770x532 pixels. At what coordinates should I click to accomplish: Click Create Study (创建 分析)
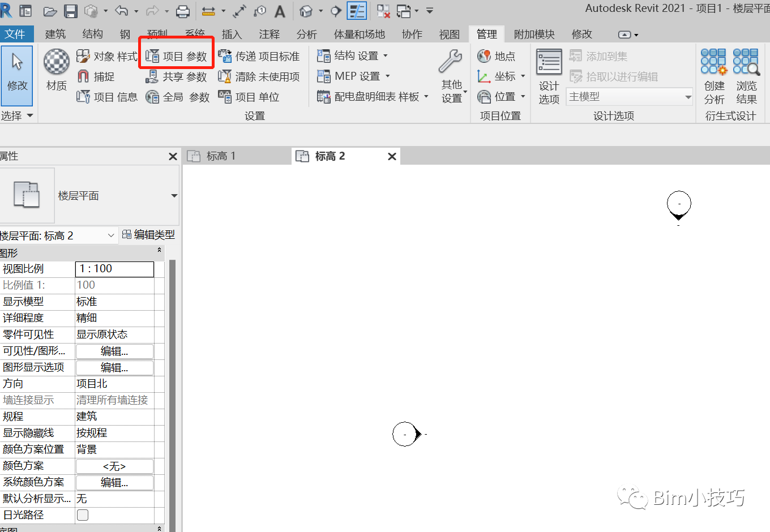(x=714, y=77)
